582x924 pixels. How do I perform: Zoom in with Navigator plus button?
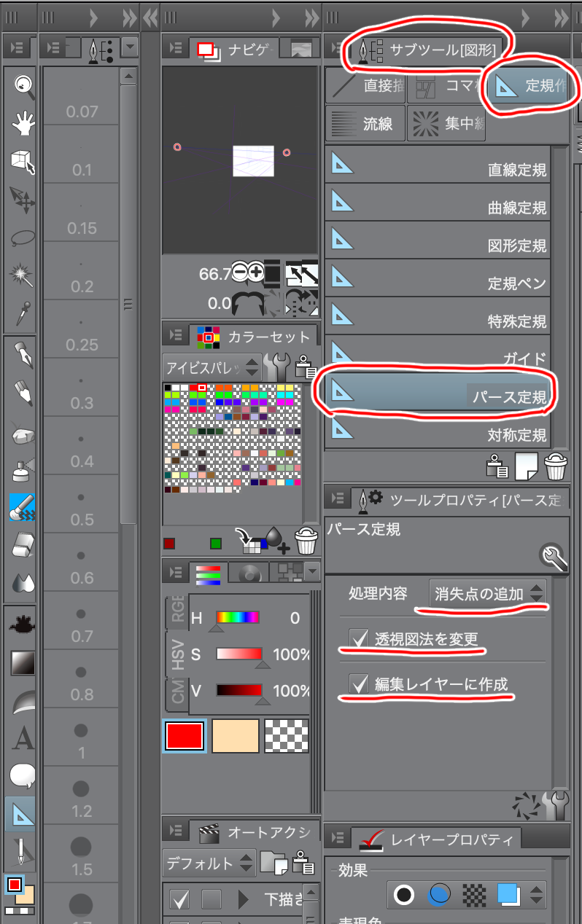(x=256, y=273)
